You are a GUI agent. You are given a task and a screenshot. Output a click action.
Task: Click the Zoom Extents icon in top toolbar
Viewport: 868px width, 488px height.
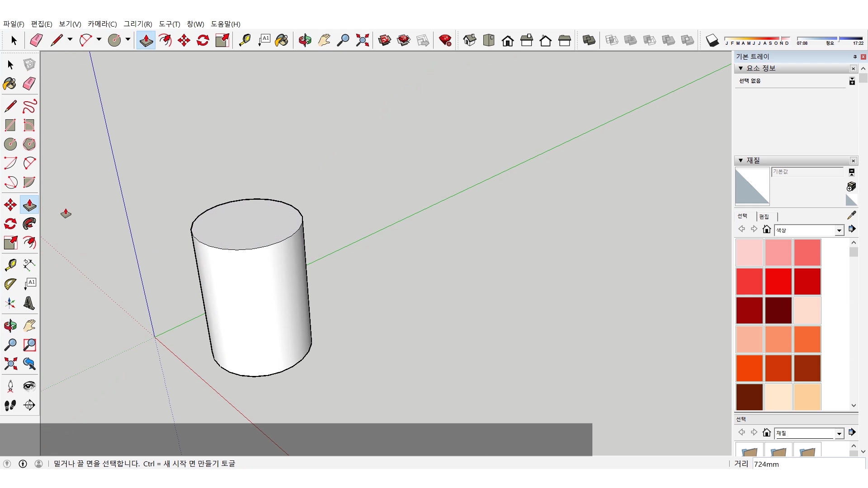[362, 41]
